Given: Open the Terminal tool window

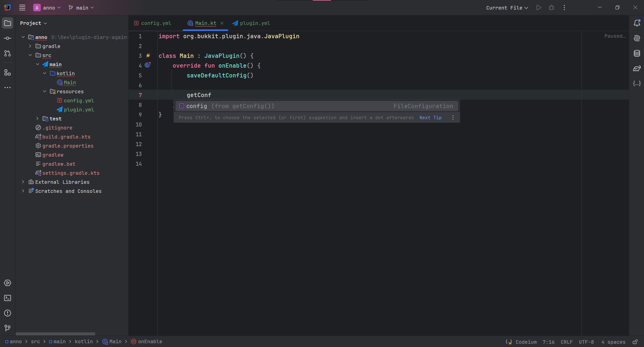Looking at the screenshot, I should click(7, 298).
